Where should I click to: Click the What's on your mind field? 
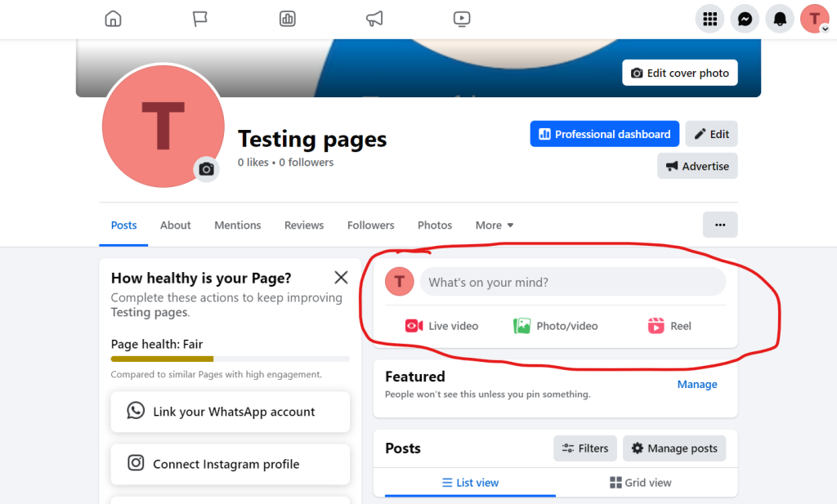(x=573, y=282)
